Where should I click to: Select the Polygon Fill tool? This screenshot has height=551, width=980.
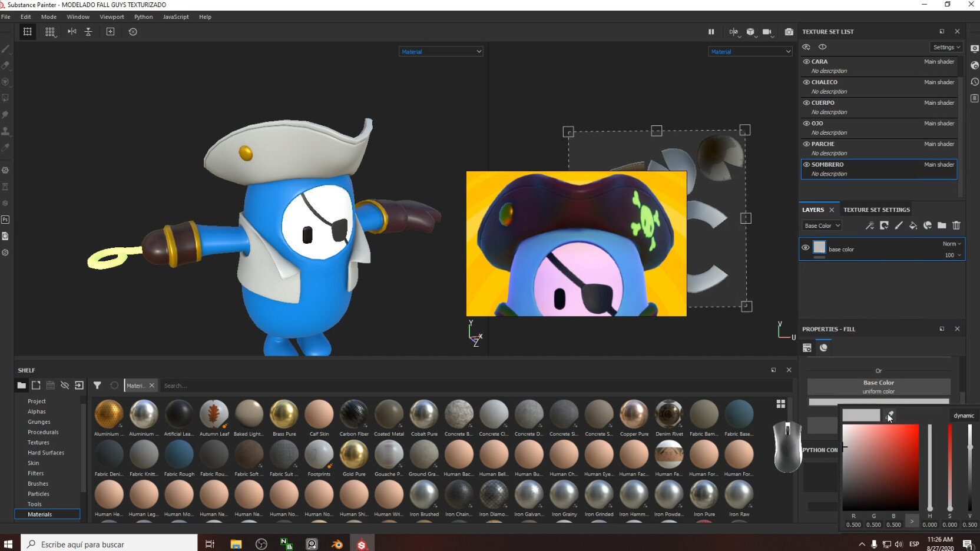(6, 98)
